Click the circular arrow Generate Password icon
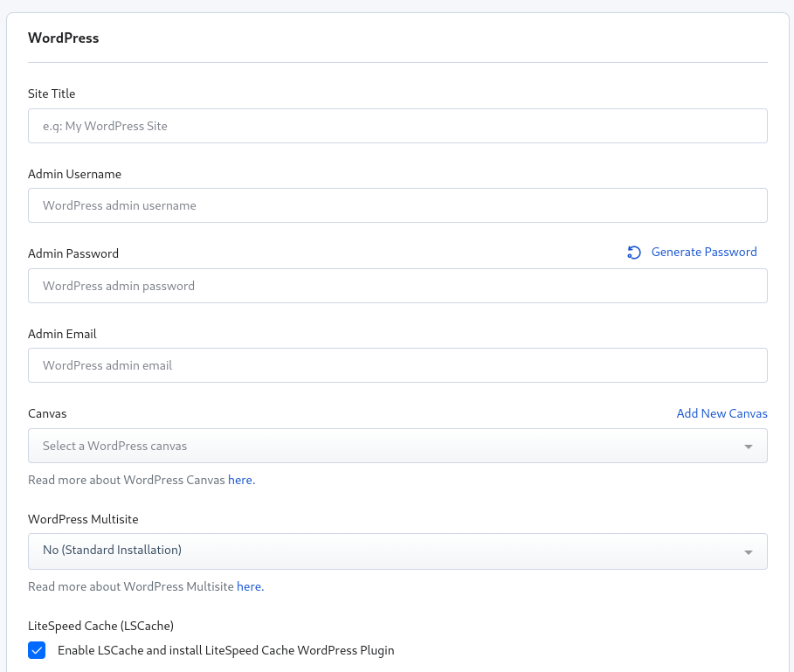 (634, 253)
